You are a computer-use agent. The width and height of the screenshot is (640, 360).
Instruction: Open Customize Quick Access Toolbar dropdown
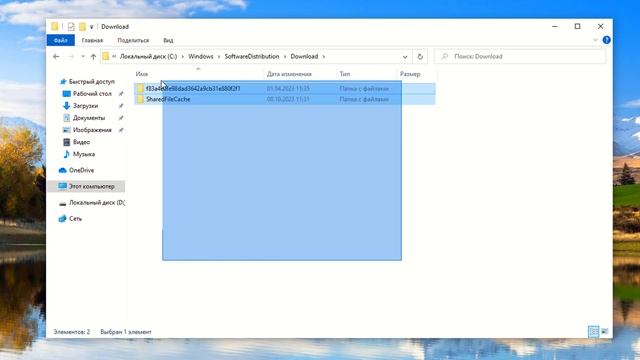[x=91, y=27]
